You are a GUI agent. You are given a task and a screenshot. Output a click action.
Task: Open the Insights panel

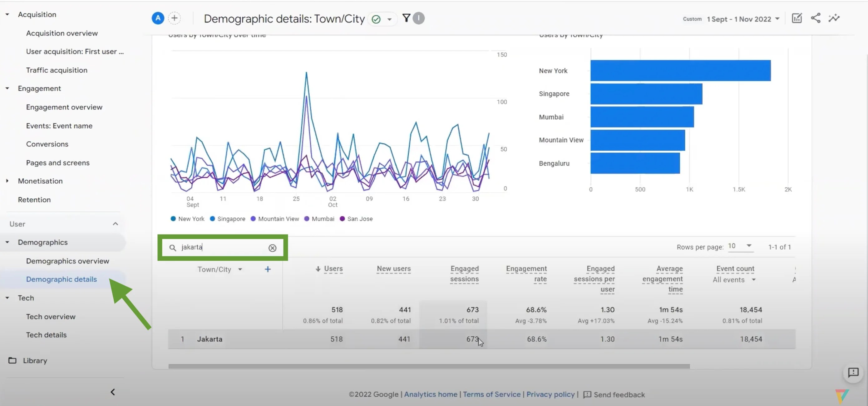834,18
